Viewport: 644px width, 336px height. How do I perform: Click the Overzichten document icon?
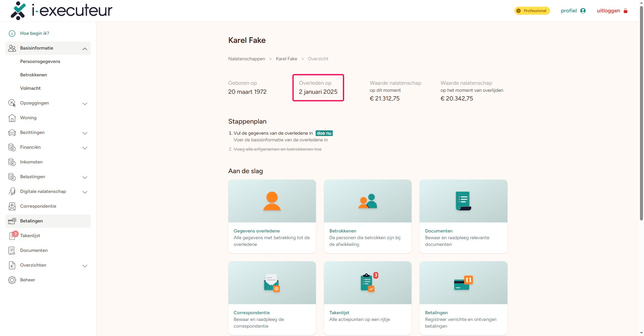(x=12, y=265)
